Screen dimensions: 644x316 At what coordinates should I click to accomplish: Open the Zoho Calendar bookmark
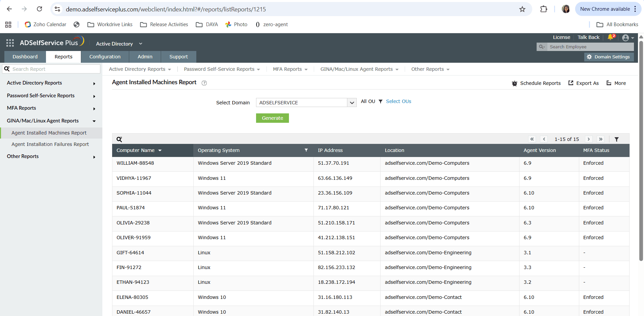tap(46, 24)
